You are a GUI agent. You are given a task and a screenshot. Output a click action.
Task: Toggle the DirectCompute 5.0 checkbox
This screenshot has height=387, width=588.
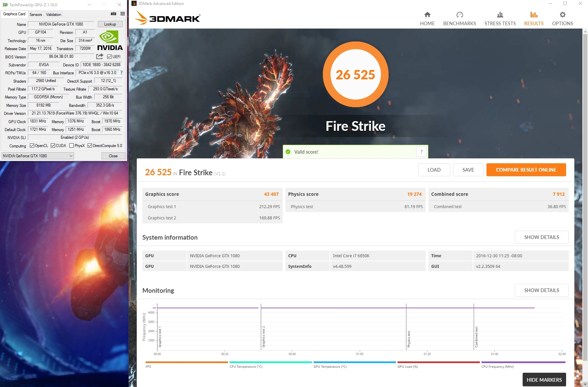pos(90,146)
